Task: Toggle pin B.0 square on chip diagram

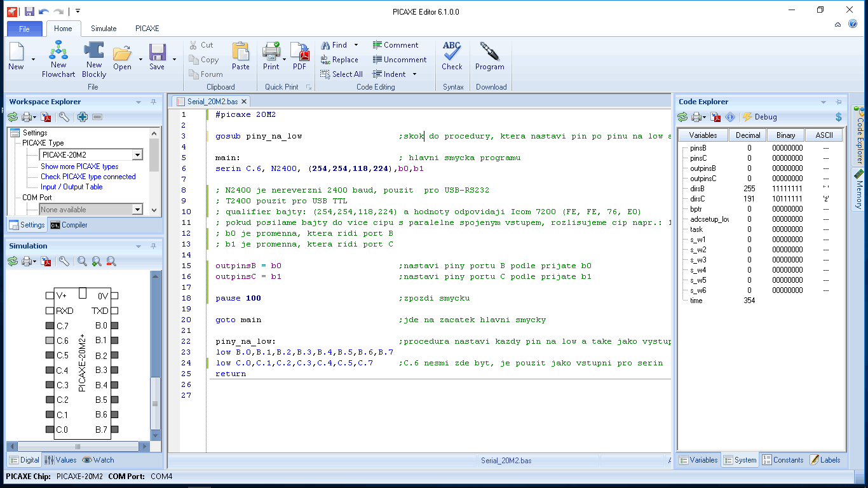Action: pos(114,325)
